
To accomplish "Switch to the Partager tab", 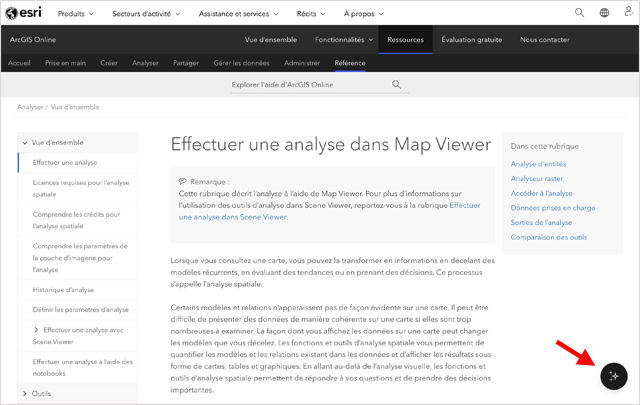I will [x=186, y=63].
